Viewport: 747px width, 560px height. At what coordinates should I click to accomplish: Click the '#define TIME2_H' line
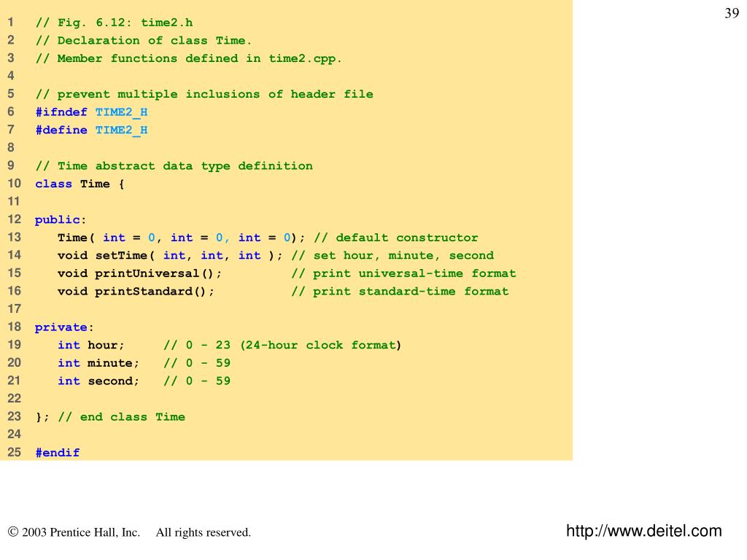[91, 131]
